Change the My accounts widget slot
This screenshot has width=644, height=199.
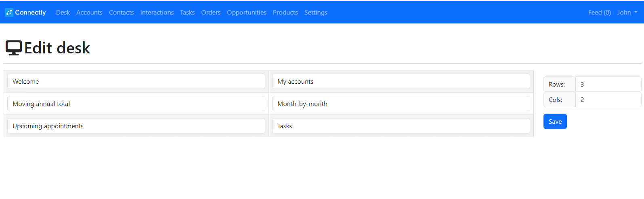(x=401, y=81)
